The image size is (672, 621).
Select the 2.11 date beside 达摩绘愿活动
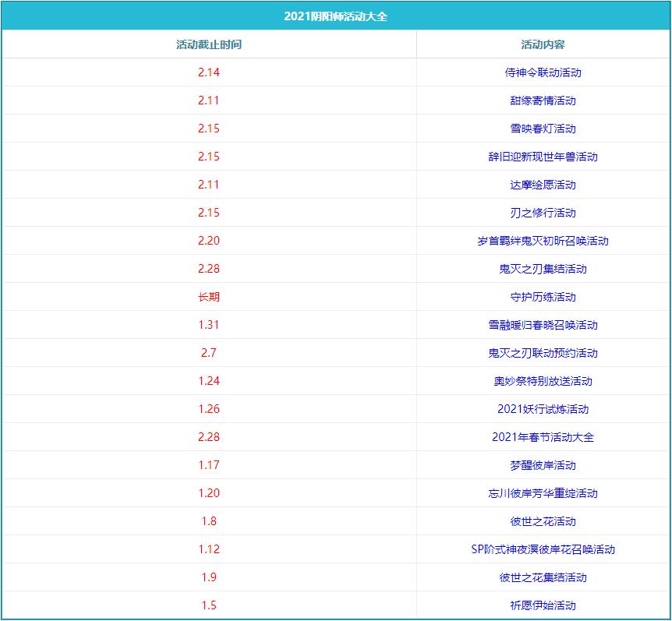[209, 185]
